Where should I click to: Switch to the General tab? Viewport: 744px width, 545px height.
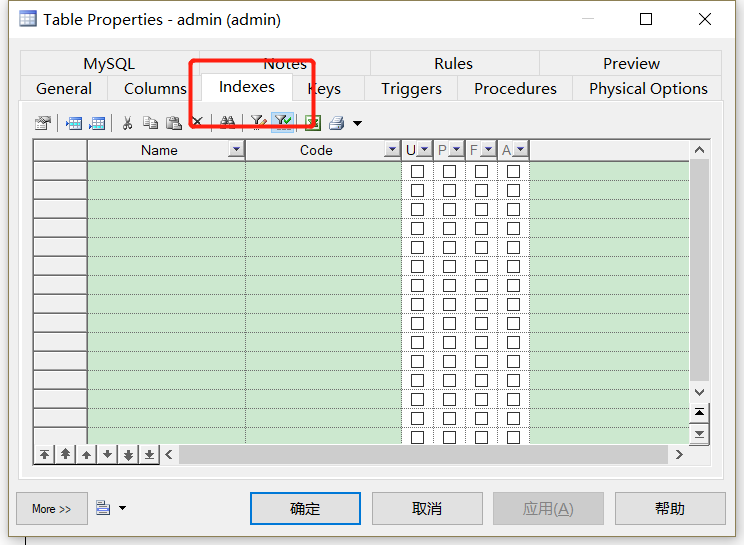pos(64,89)
